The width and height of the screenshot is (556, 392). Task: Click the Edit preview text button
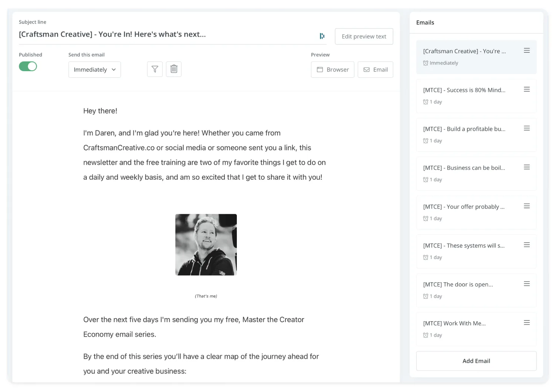point(364,36)
